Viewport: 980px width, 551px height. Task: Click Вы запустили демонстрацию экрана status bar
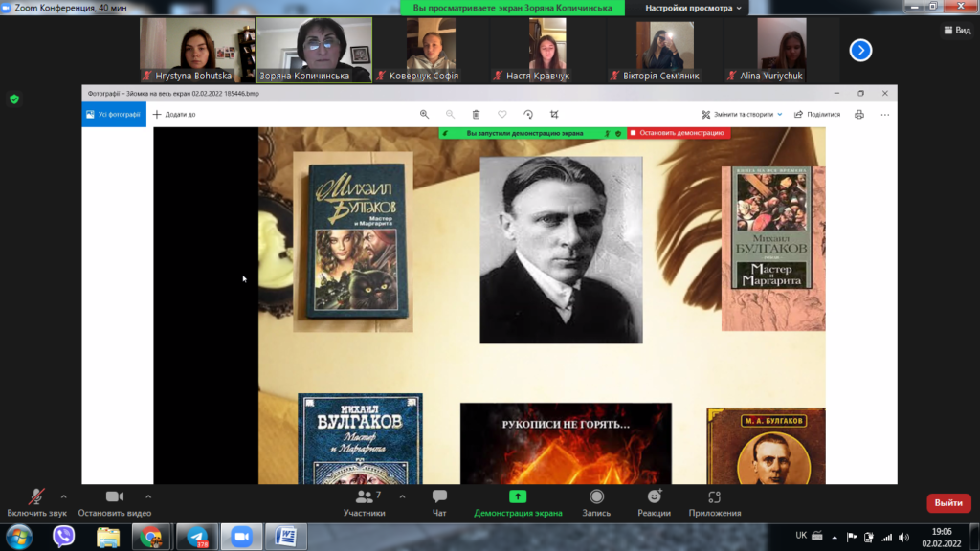[x=532, y=133]
